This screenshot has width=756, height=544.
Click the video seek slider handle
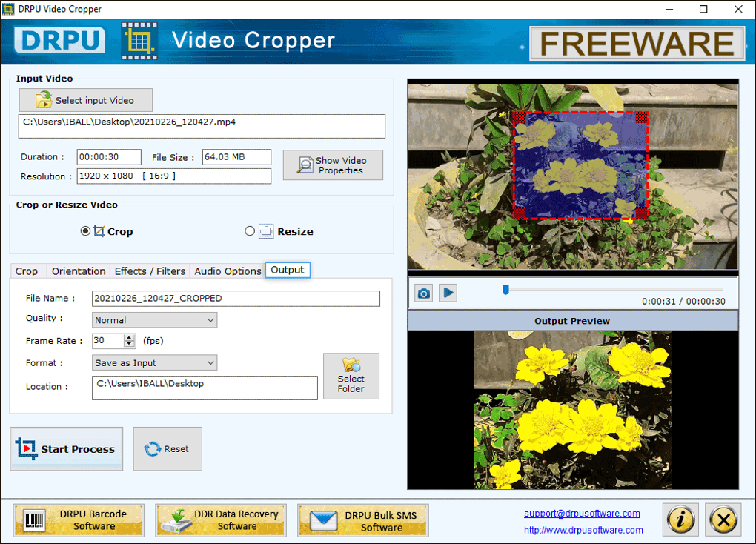click(x=505, y=289)
